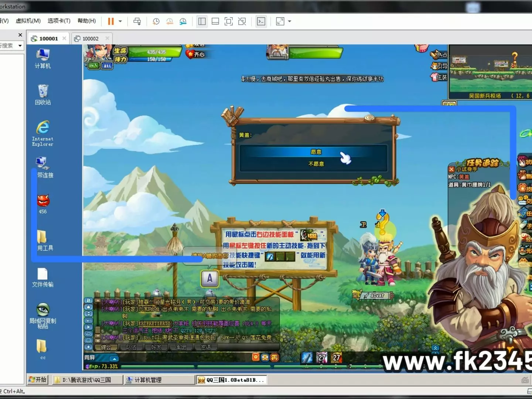Pause the virtual machine with the orange pause icon
This screenshot has height=399, width=532.
click(x=111, y=21)
